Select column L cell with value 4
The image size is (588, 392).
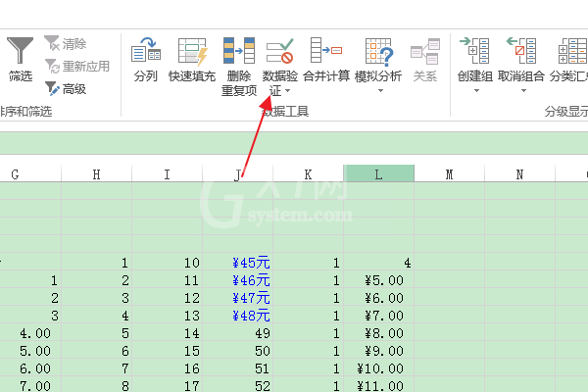pyautogui.click(x=378, y=263)
